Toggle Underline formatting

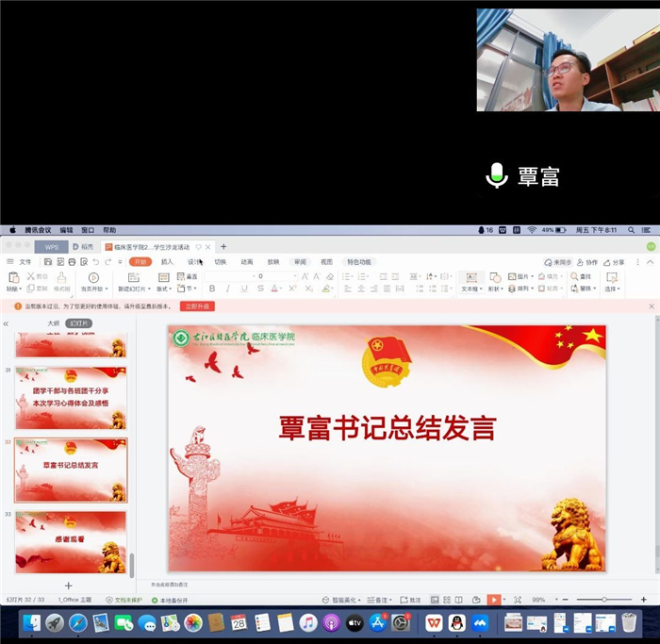(x=244, y=289)
